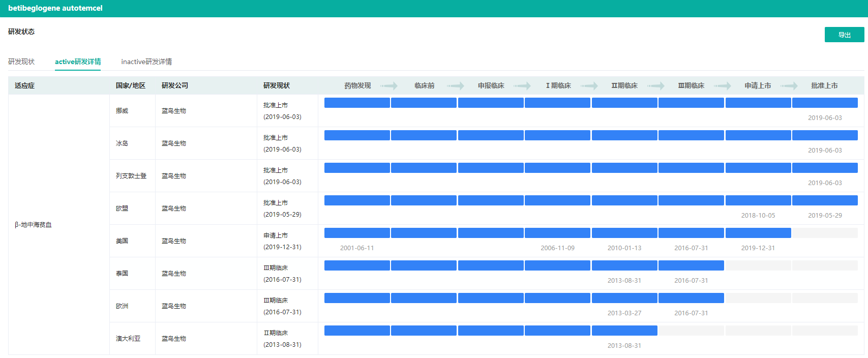
Task: Click 蓝鸟生物 company in the 挪威 row
Action: pos(174,111)
